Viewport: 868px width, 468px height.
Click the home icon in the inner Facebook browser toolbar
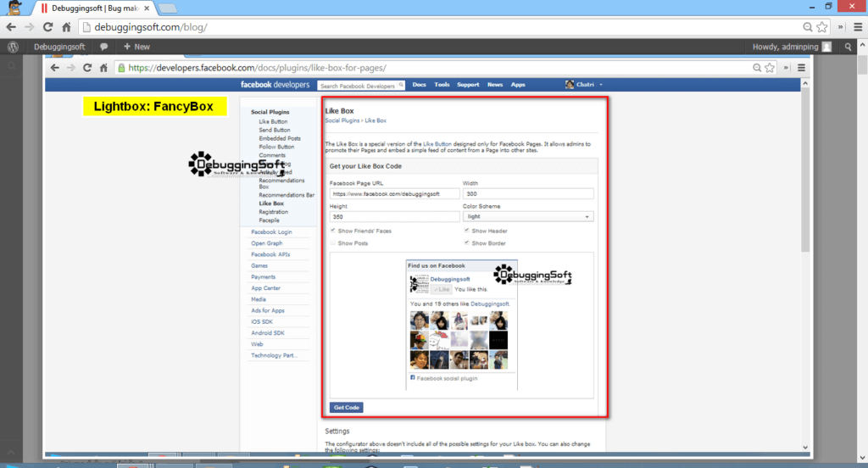coord(103,68)
